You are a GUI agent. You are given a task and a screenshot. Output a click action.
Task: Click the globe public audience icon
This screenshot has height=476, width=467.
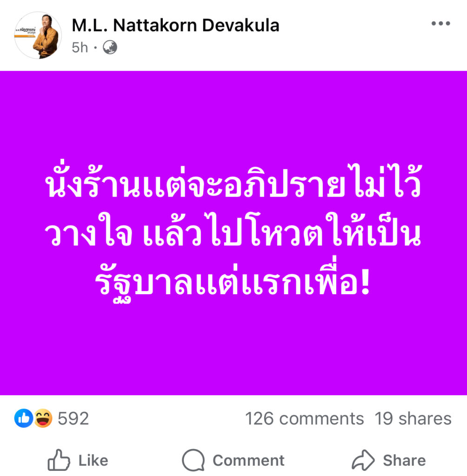pyautogui.click(x=110, y=47)
